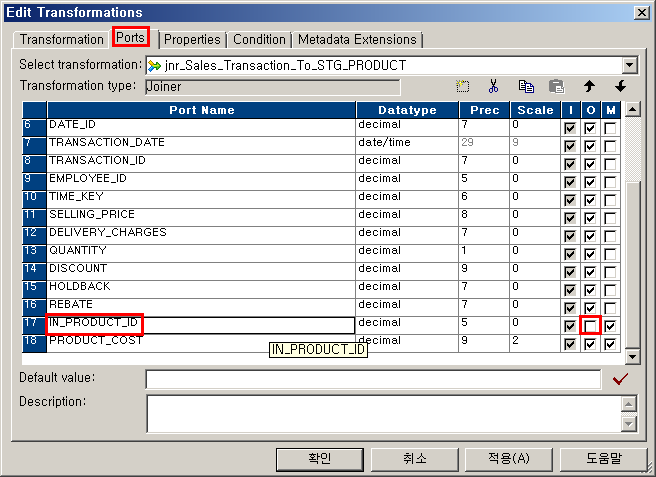This screenshot has width=656, height=477.
Task: Toggle Input checkbox for PRODUCT_COST
Action: (x=570, y=344)
